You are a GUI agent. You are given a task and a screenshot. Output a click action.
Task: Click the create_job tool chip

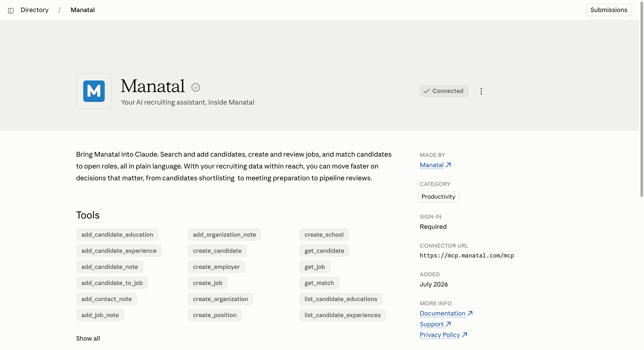(x=208, y=283)
